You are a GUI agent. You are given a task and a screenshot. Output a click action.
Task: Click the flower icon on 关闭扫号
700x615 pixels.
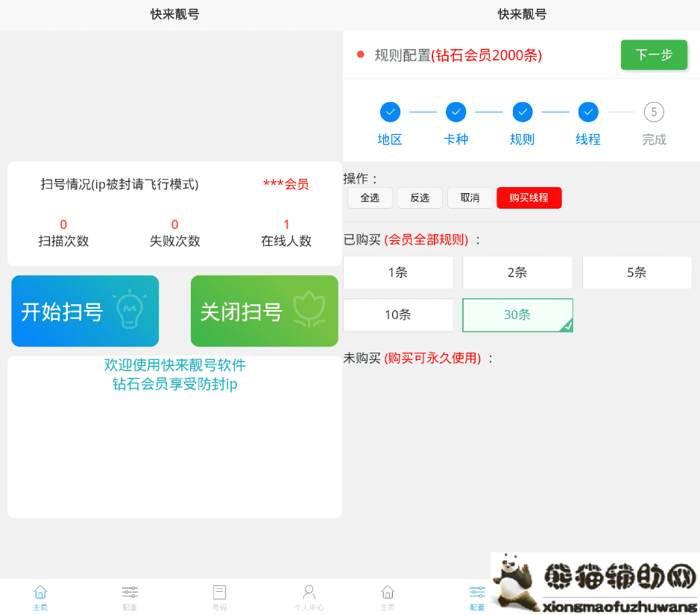point(310,309)
